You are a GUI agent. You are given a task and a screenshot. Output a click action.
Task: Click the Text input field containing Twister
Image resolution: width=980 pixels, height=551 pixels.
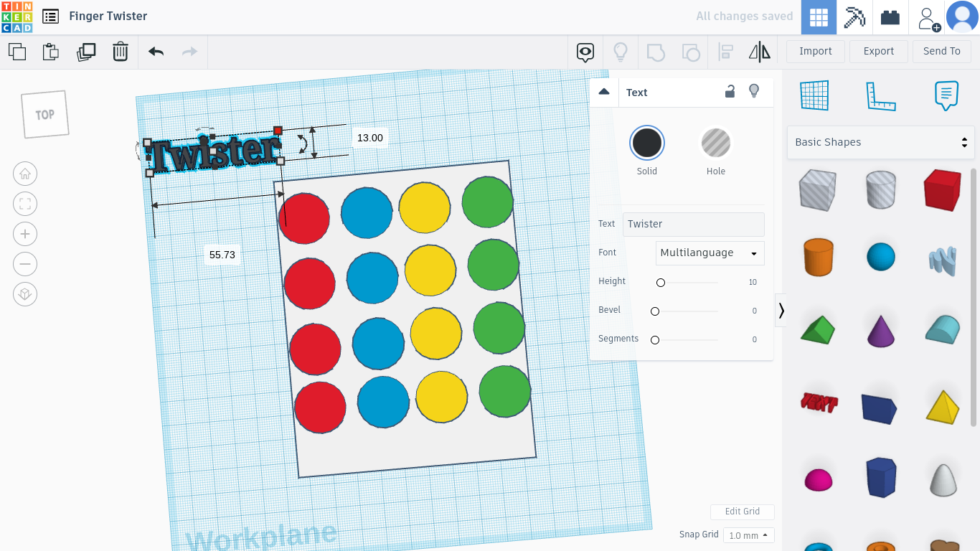[x=694, y=225]
